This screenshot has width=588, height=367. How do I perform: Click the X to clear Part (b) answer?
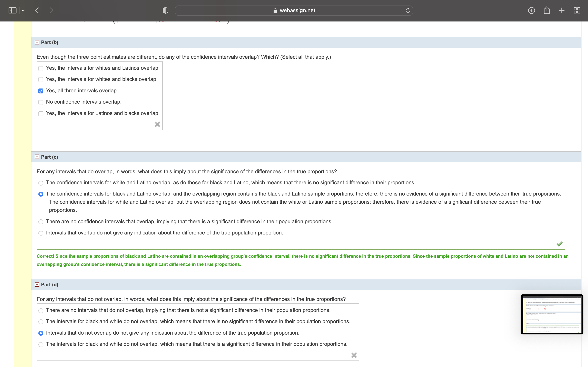[157, 124]
